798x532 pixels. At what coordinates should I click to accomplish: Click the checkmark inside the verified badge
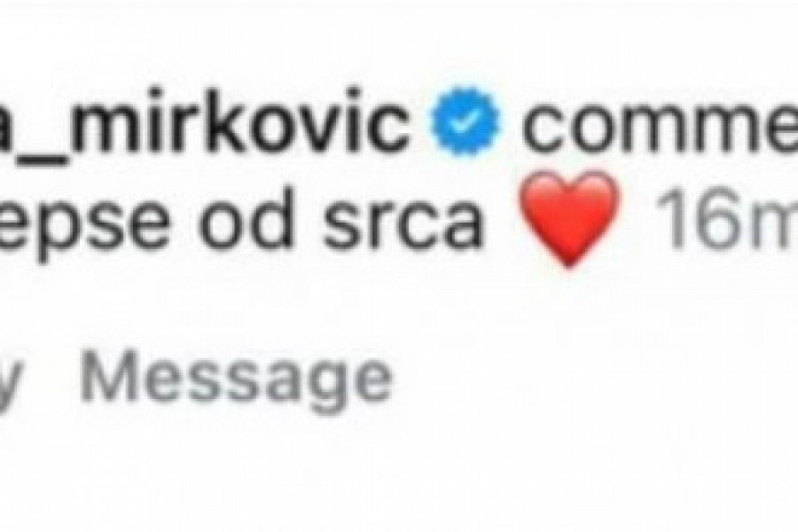465,122
